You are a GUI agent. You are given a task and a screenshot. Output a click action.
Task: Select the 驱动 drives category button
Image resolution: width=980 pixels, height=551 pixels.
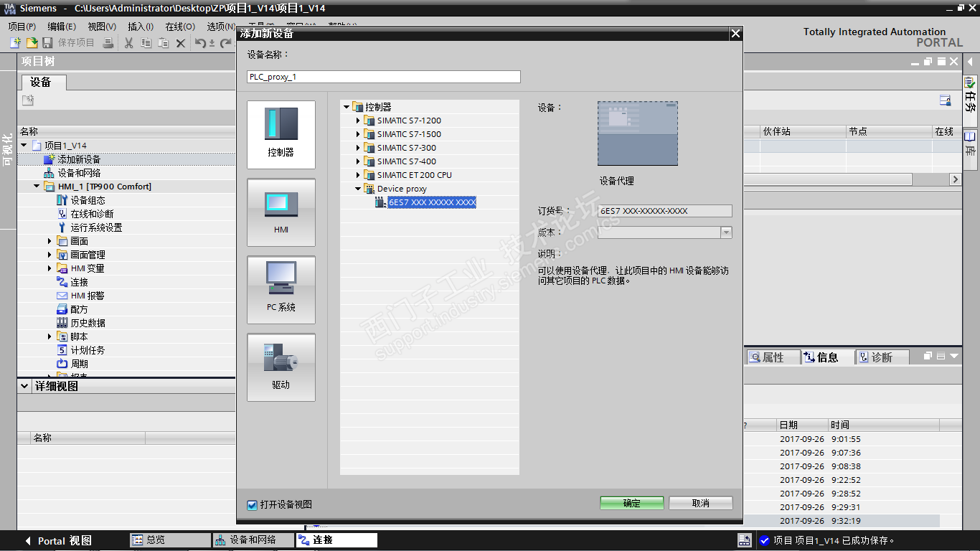coord(281,367)
